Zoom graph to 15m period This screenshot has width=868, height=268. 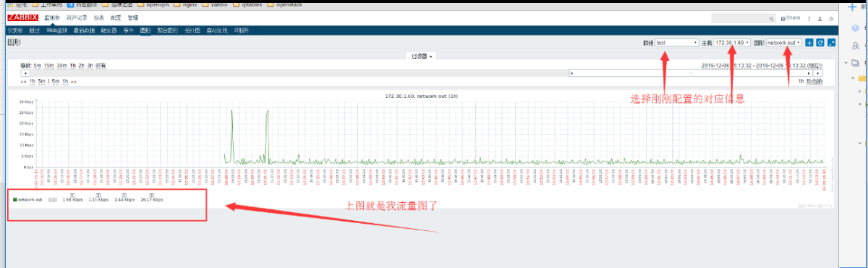(48, 65)
